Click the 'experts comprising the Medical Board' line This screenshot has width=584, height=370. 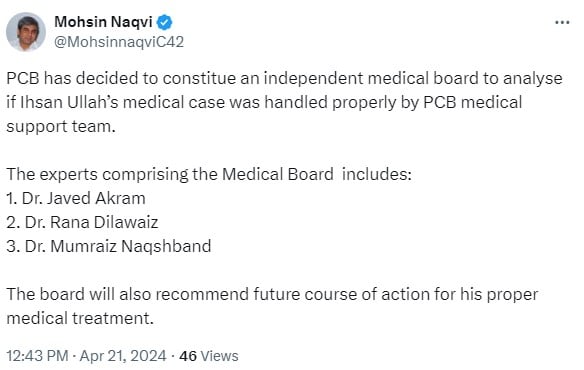tap(209, 174)
